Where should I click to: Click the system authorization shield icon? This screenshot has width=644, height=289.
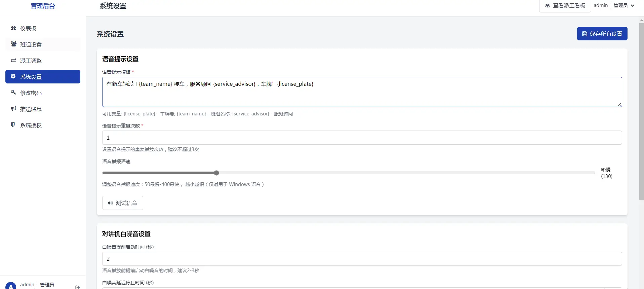click(13, 125)
